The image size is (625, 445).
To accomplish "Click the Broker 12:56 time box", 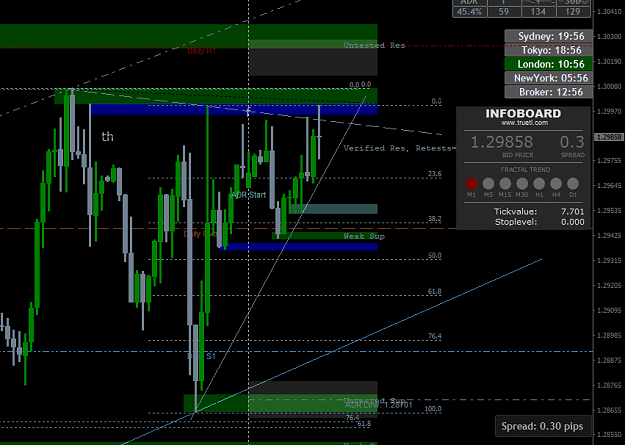I will tap(548, 92).
